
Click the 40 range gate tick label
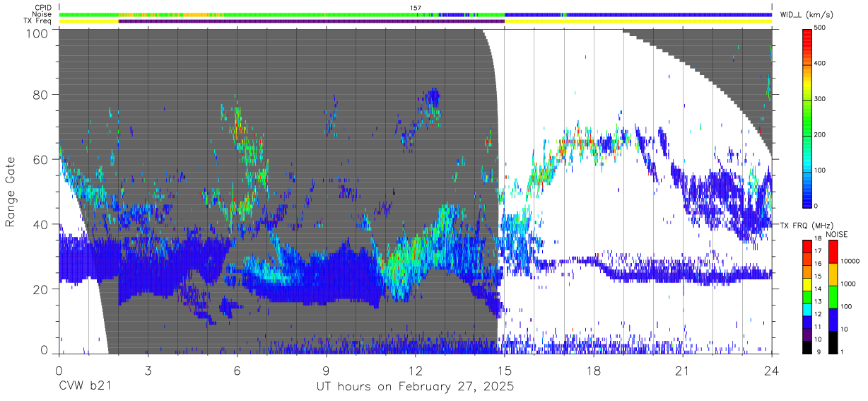pyautogui.click(x=42, y=224)
